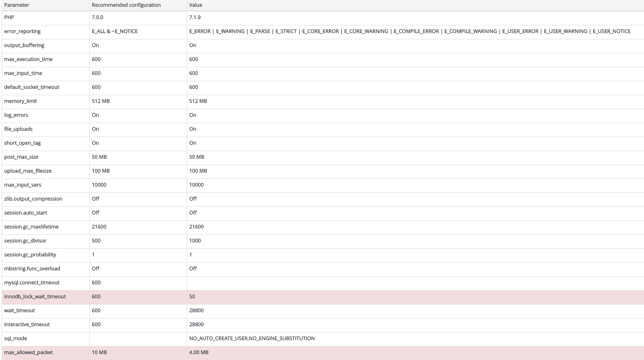Click the mbstring.func_overload parameter name

(32, 269)
